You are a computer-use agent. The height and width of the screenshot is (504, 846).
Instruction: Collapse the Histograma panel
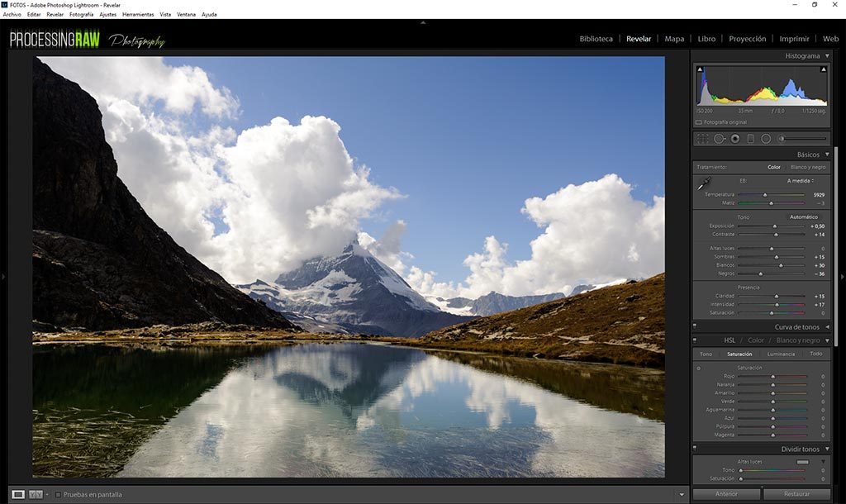(827, 56)
